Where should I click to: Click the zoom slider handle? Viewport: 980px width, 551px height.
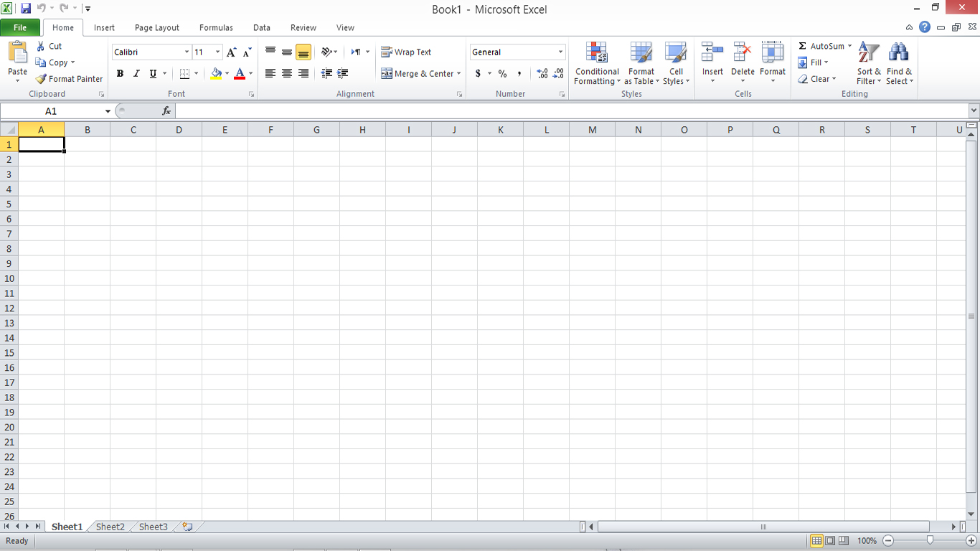(930, 540)
